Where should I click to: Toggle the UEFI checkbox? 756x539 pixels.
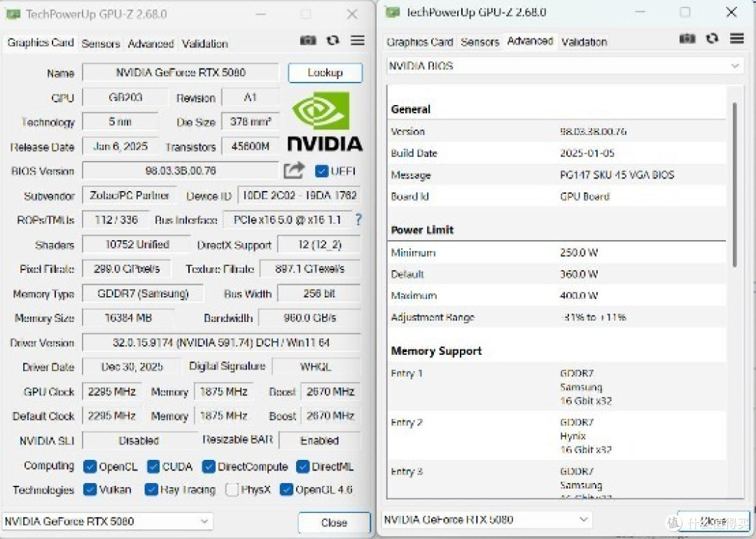(x=321, y=171)
